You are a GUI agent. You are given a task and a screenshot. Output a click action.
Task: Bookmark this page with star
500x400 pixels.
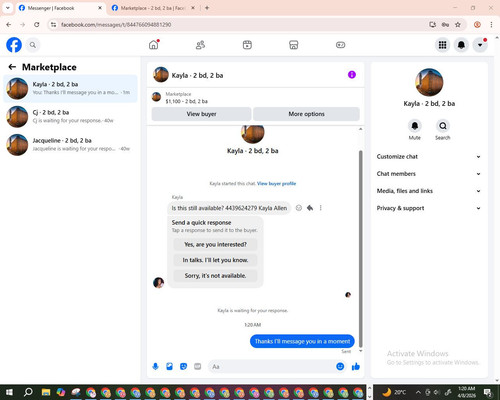pos(458,24)
